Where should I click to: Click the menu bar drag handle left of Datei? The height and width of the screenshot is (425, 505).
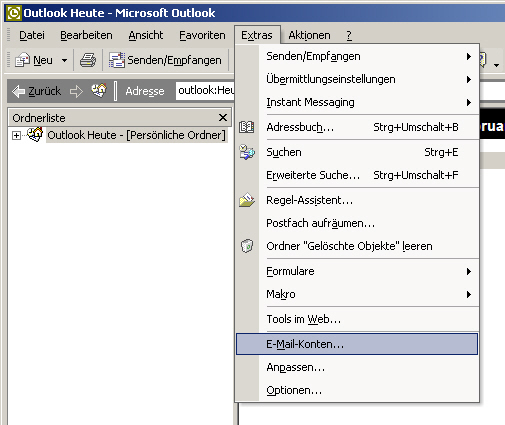[x=9, y=35]
